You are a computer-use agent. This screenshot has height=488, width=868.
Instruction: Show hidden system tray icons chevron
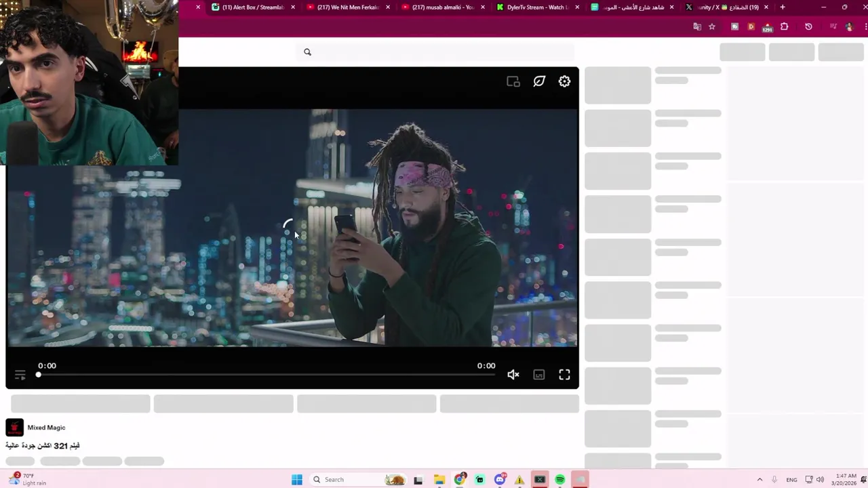(759, 480)
